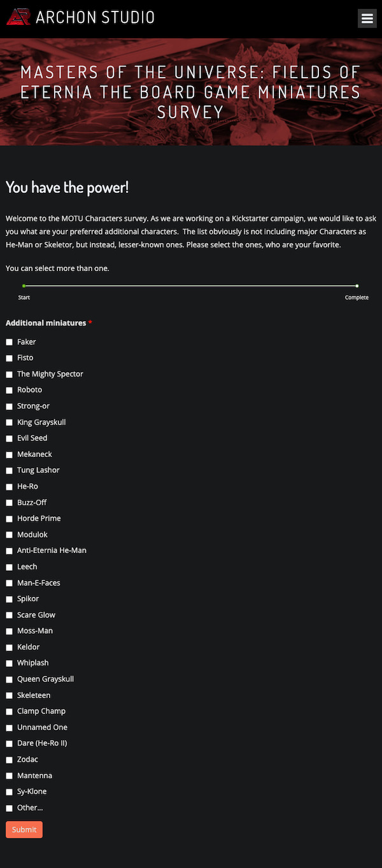Tick the Sy-Klone checkbox
Image resolution: width=382 pixels, height=868 pixels.
(10, 792)
